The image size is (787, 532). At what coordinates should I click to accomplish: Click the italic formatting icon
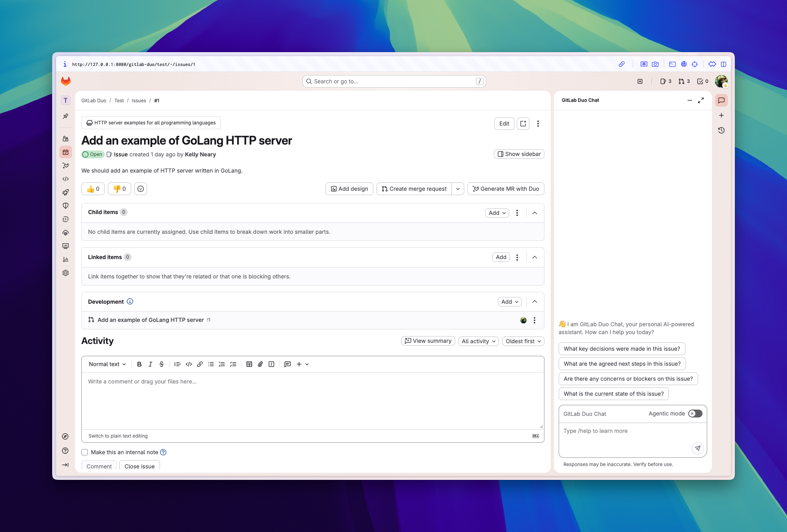point(150,364)
